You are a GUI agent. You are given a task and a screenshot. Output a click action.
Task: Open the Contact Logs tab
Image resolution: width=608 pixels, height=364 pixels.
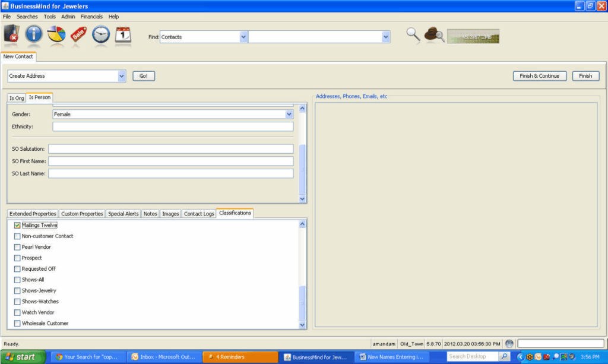click(x=199, y=214)
